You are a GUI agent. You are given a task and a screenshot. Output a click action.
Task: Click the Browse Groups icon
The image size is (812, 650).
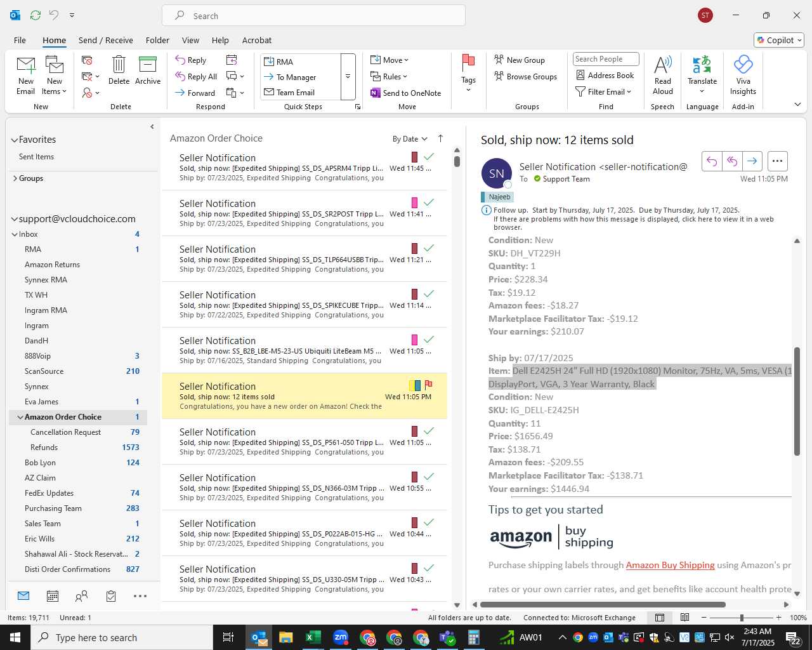pyautogui.click(x=499, y=76)
